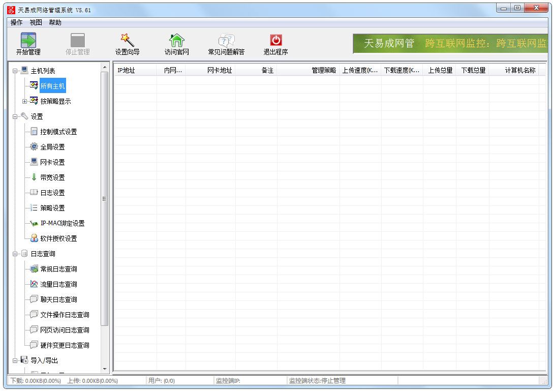Click the green arrow icon beside 带宽设置

click(x=34, y=177)
